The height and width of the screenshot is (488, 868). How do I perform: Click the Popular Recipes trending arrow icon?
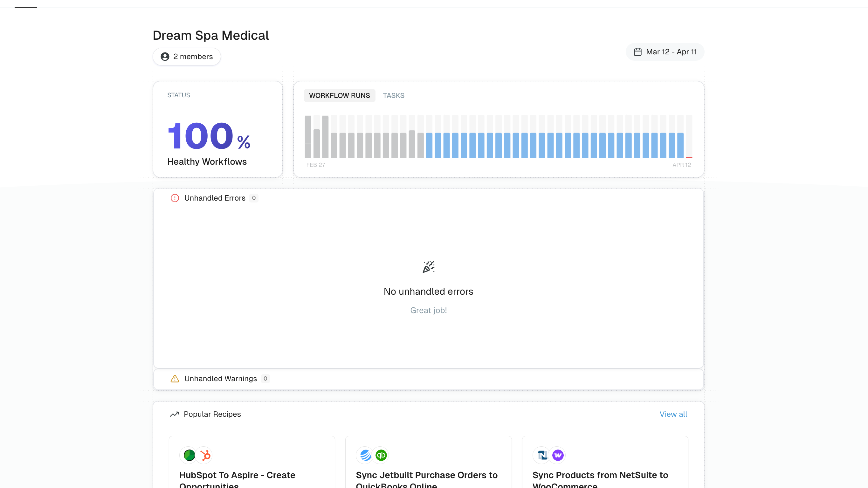click(x=174, y=414)
